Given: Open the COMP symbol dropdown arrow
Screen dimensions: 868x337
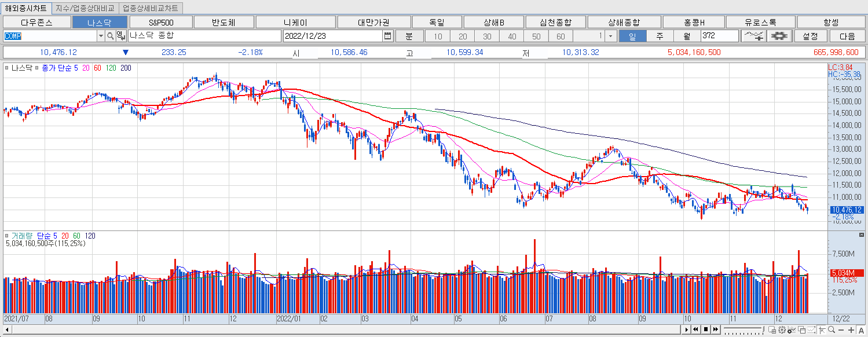Looking at the screenshot, I should click(x=101, y=36).
